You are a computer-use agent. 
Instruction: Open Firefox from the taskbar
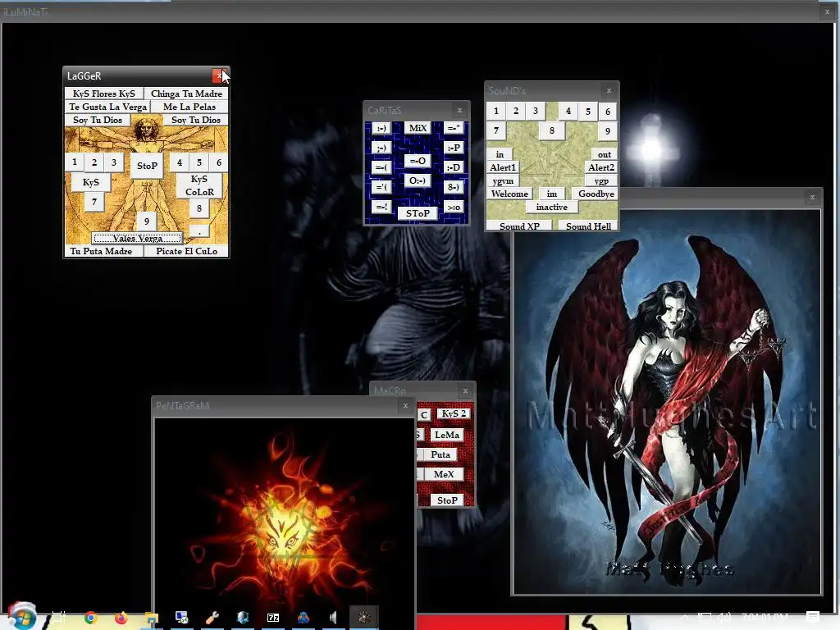click(x=121, y=619)
